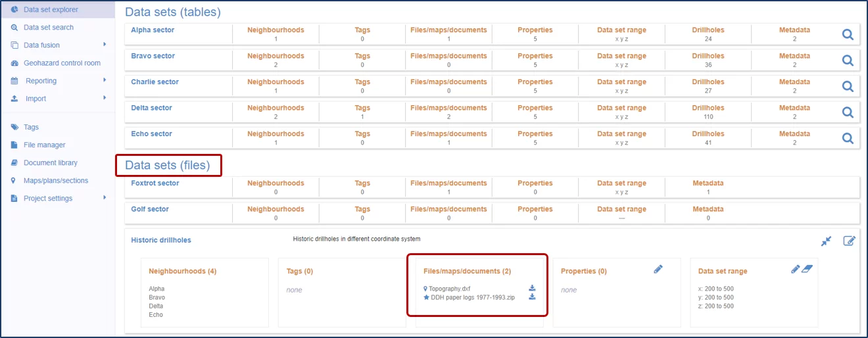Open the Foxtrot sector data set
868x338 pixels.
coord(155,183)
